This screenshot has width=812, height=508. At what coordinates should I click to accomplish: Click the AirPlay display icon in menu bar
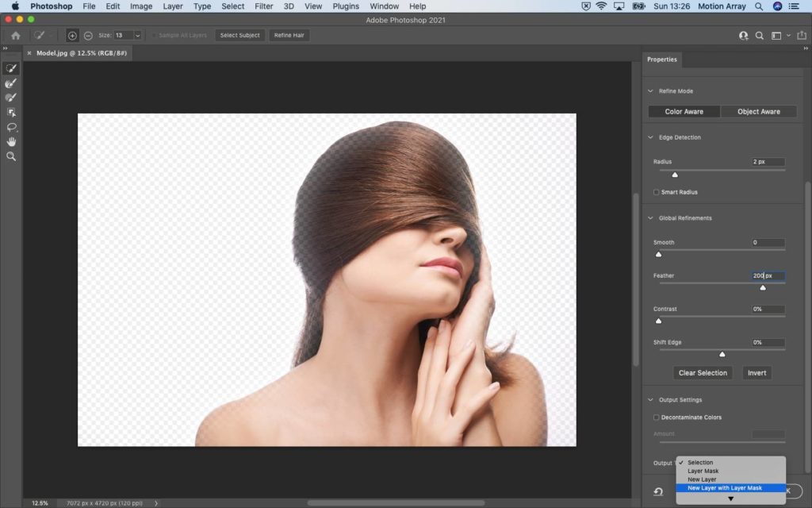click(619, 6)
